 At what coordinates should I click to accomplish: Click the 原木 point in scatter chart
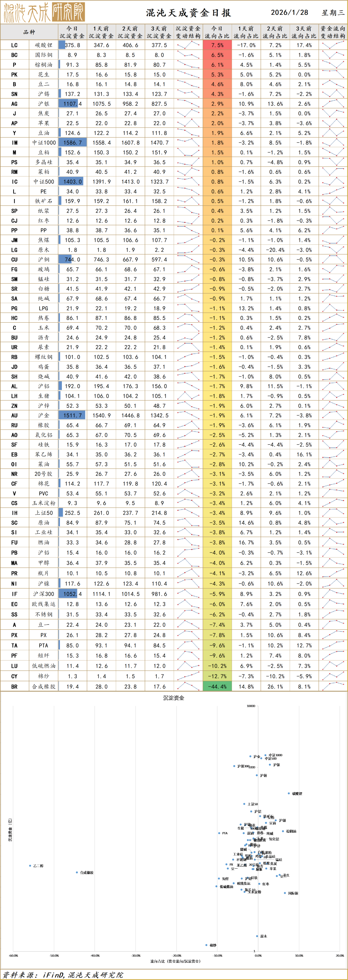257,936
